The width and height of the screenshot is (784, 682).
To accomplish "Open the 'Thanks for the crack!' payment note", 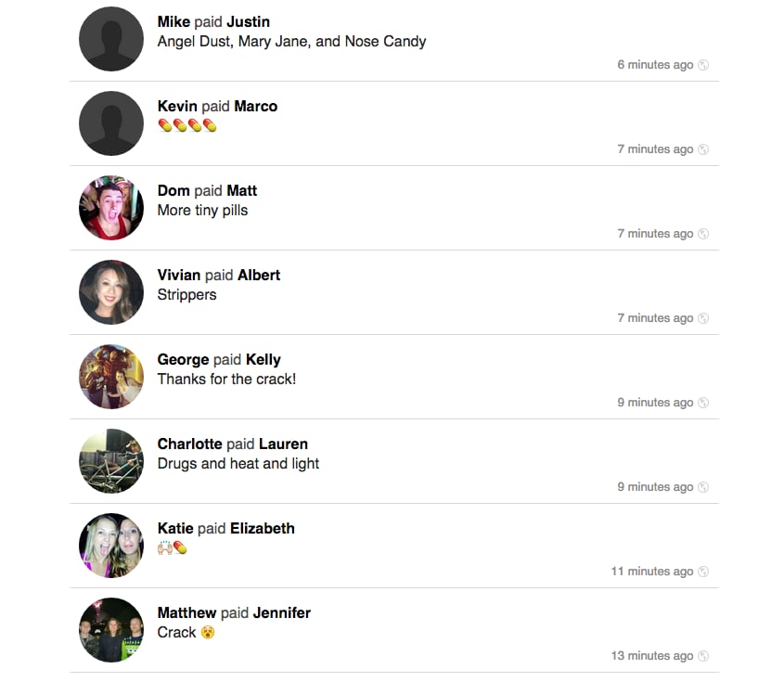I will pyautogui.click(x=226, y=380).
